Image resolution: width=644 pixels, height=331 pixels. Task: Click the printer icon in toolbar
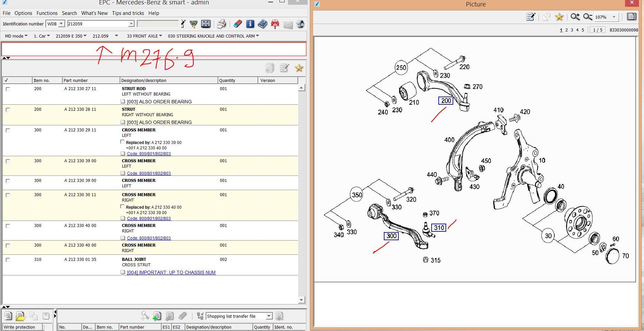coord(222,24)
